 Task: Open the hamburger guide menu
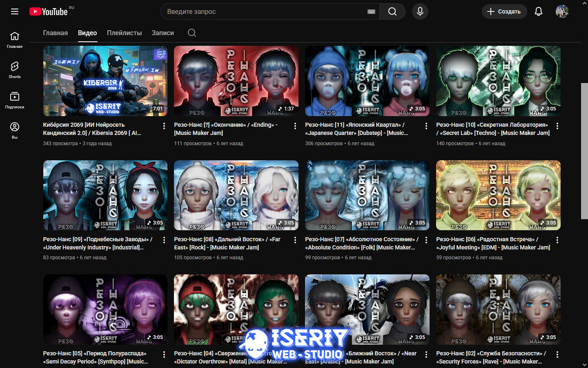click(x=15, y=11)
